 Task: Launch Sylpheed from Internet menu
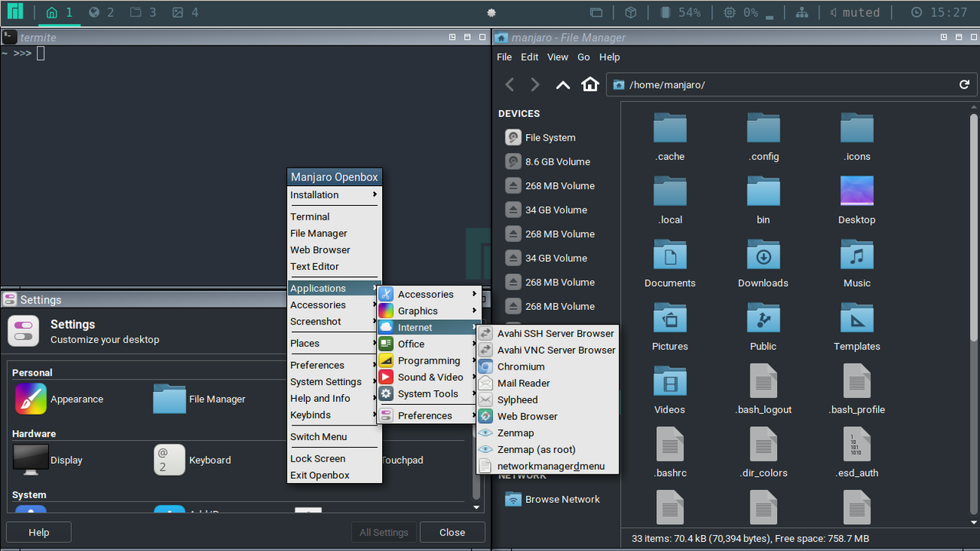click(x=547, y=399)
